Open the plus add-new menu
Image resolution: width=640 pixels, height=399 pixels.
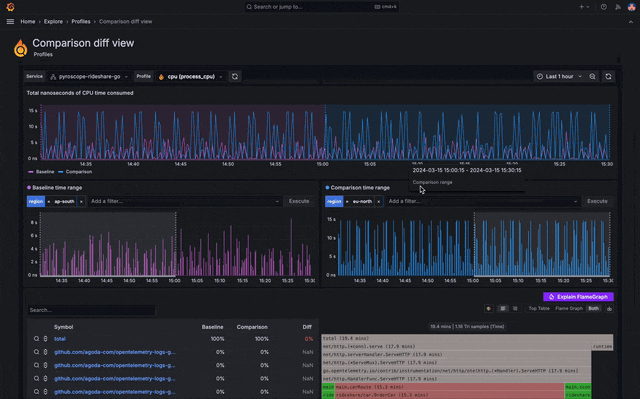[584, 7]
